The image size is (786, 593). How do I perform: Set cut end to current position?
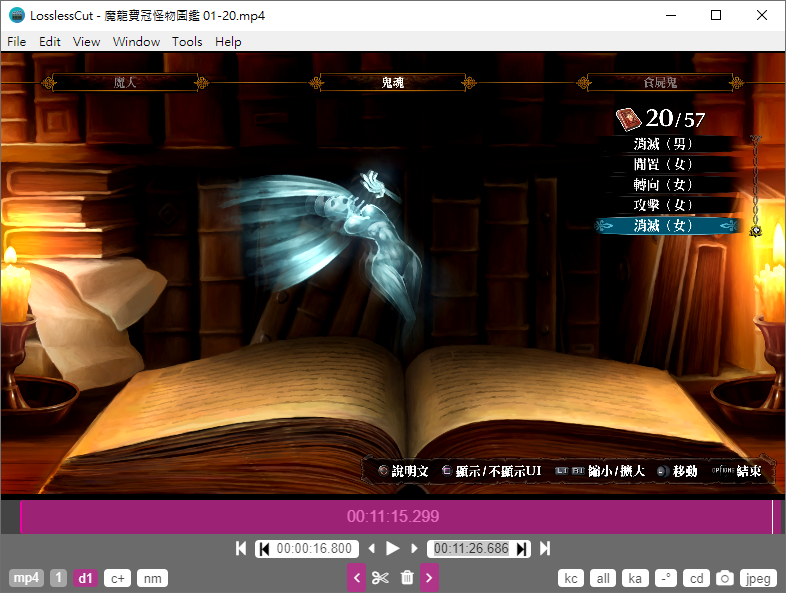tap(521, 549)
